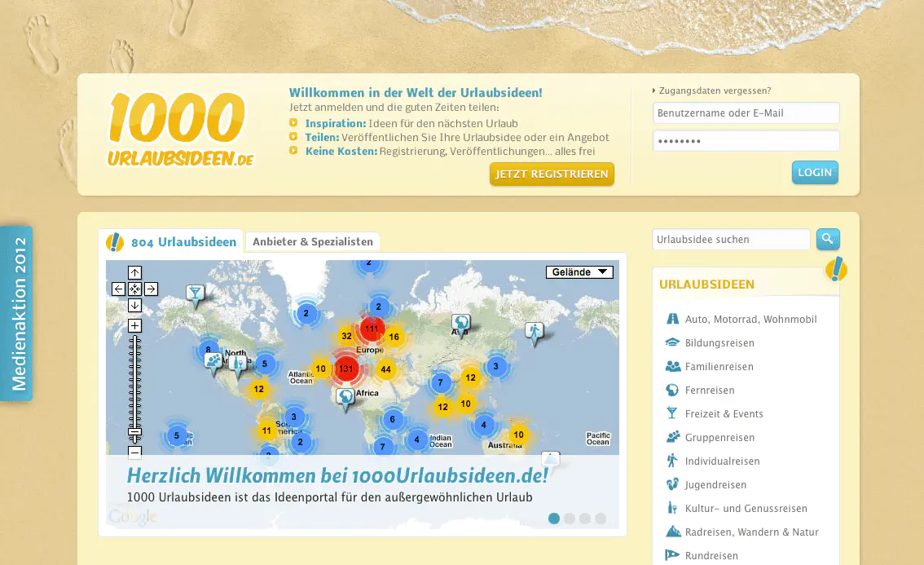Open the Gruppenreisen category link
924x565 pixels.
click(x=719, y=437)
